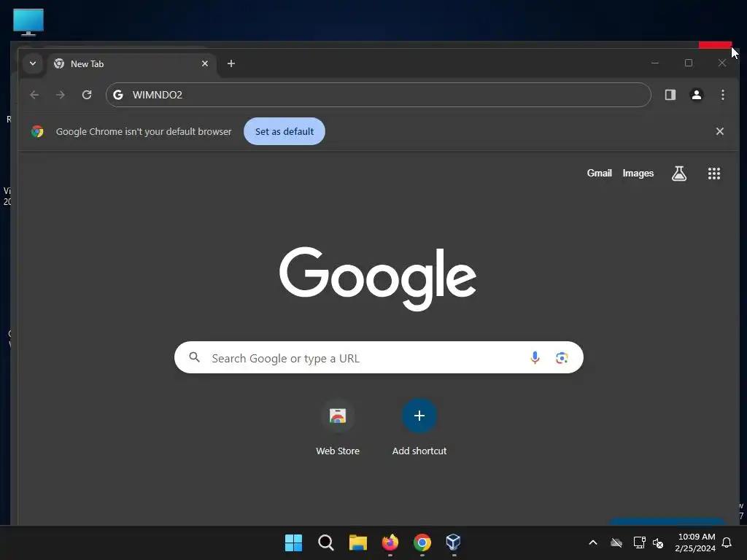The image size is (747, 560).
Task: Open network status tray icon
Action: [639, 542]
